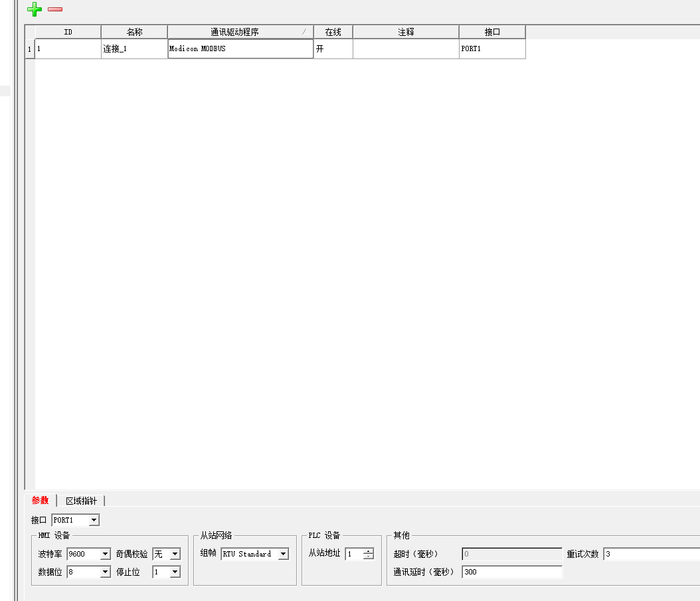Select the row 1 header
Screen dimensions: 700x601
pyautogui.click(x=29, y=49)
